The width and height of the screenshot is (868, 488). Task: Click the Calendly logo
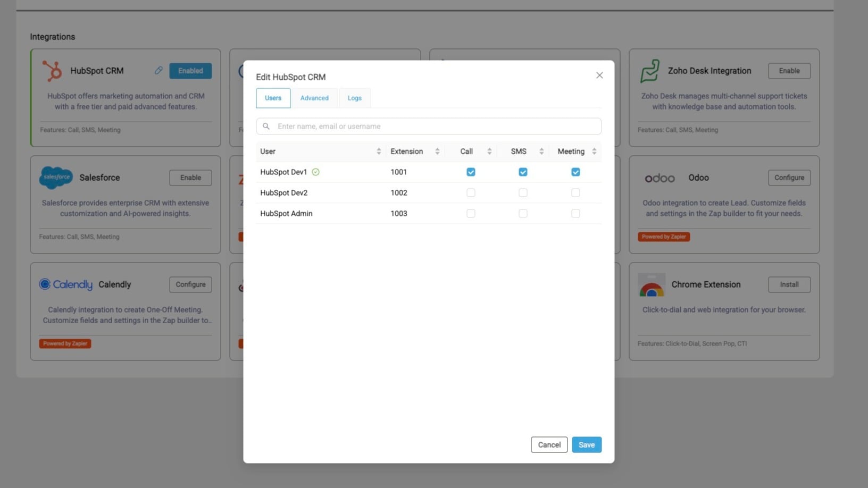coord(66,284)
